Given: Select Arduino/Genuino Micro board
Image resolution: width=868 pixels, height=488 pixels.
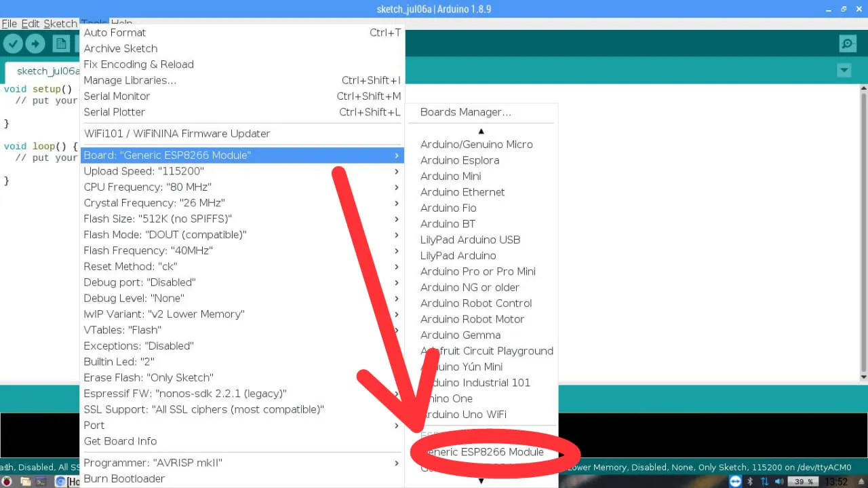Looking at the screenshot, I should click(481, 145).
